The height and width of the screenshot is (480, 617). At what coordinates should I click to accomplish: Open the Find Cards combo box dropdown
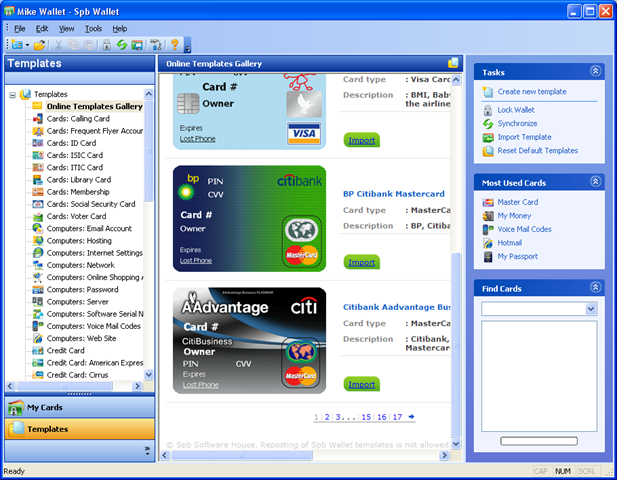coord(591,309)
